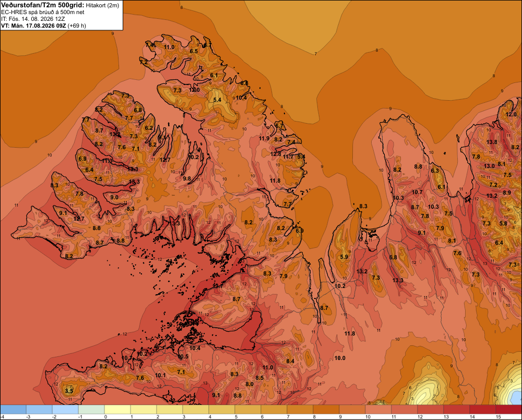
Task: Select the legend swatch between 14 and 15
Action: (483, 410)
